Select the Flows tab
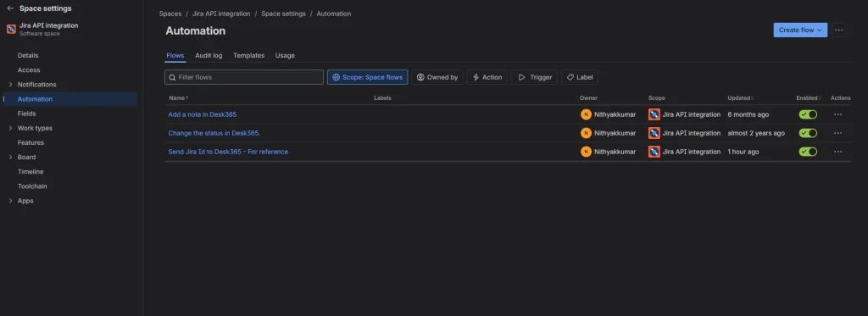This screenshot has height=316, width=868. (x=175, y=55)
